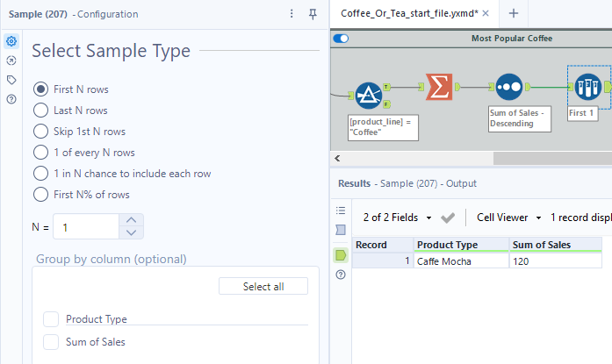Click the Summarize tool's output anchor
The width and height of the screenshot is (612, 364).
pos(457,87)
